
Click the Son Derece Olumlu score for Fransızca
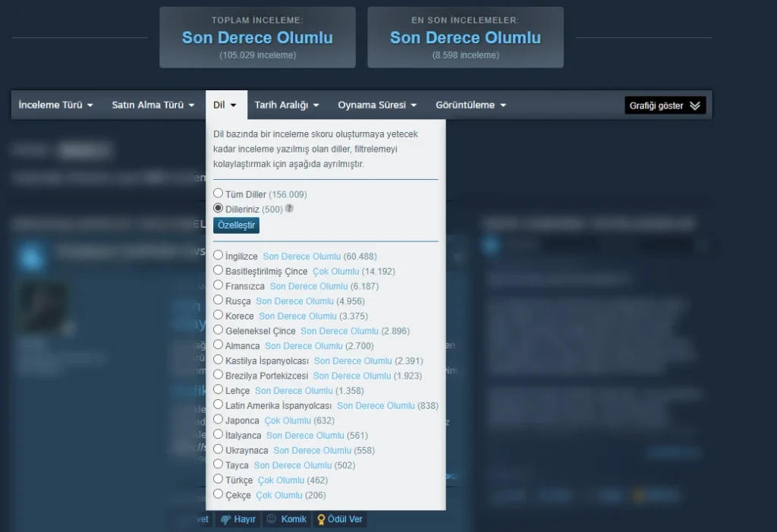tap(309, 287)
